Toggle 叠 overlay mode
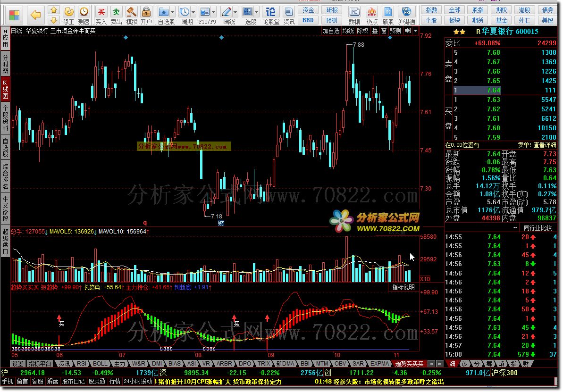 (x=375, y=31)
